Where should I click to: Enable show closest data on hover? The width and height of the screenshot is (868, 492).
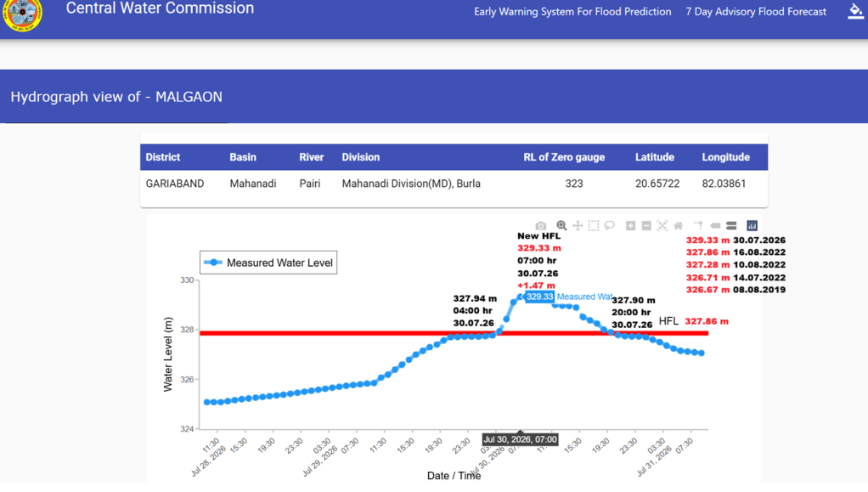(x=715, y=225)
